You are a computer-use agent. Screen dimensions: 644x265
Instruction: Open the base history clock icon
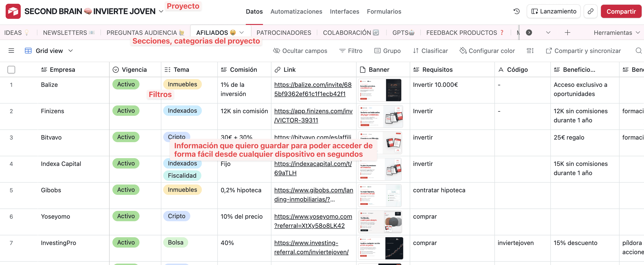click(517, 11)
